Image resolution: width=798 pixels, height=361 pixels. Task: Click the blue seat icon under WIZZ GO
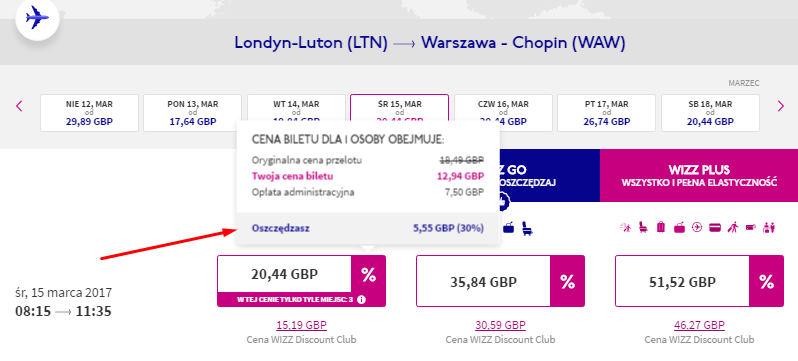pos(527,228)
